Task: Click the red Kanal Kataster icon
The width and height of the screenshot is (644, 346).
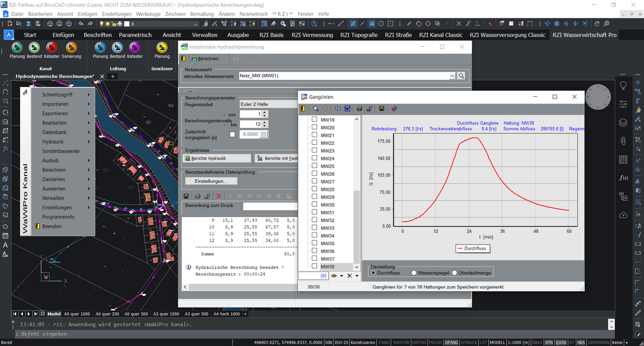Action: [x=51, y=48]
